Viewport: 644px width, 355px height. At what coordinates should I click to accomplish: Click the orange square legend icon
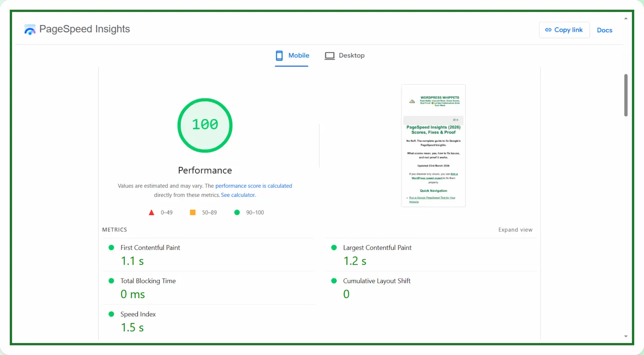pos(193,212)
